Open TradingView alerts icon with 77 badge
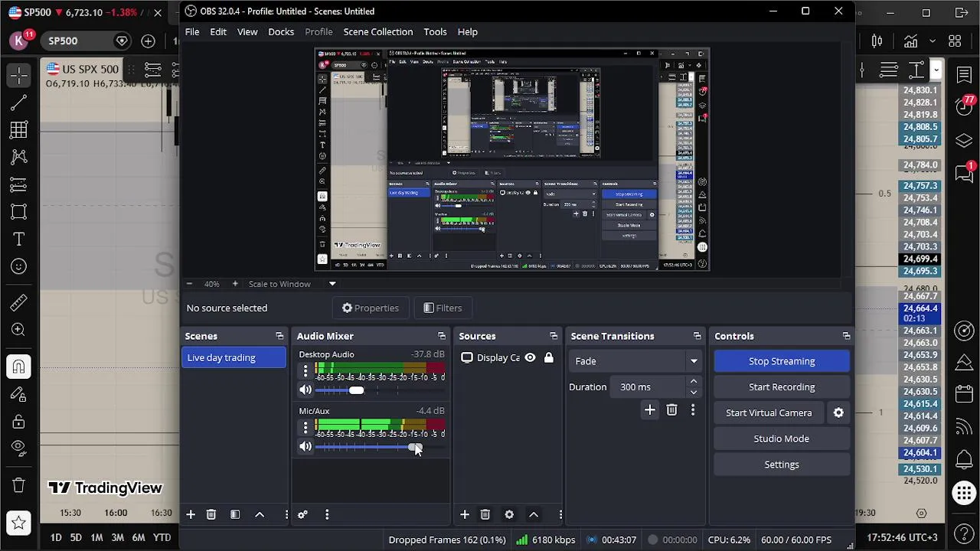The width and height of the screenshot is (980, 551). click(x=964, y=107)
